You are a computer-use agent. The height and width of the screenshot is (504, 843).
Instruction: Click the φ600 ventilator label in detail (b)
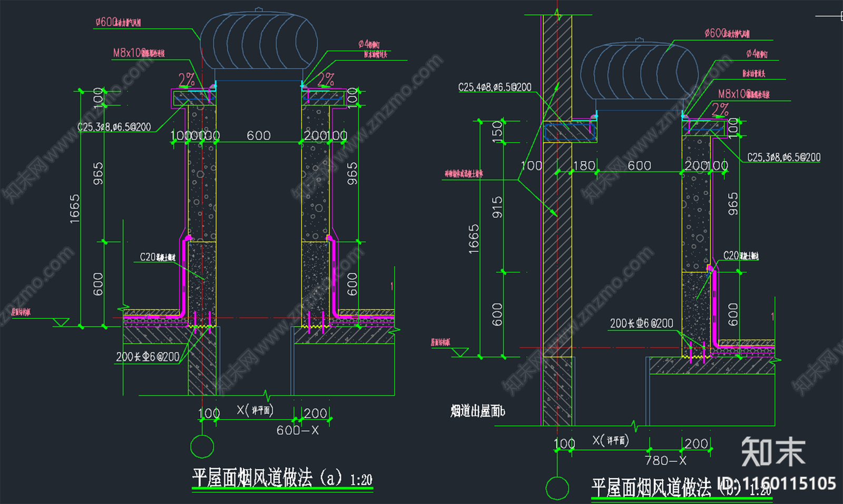click(727, 33)
